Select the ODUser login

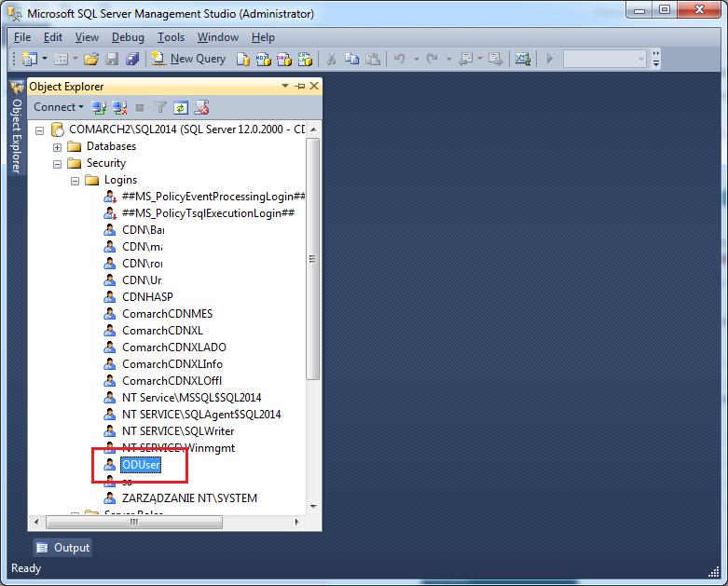pos(141,465)
